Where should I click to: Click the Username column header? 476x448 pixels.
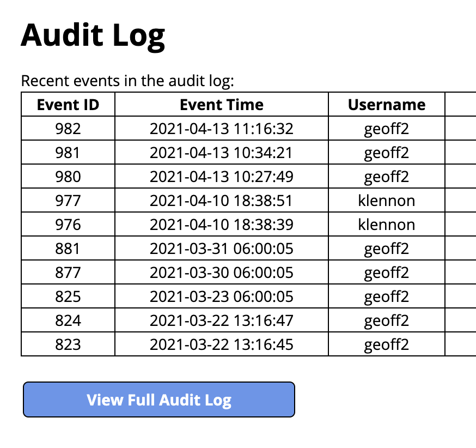pos(387,105)
